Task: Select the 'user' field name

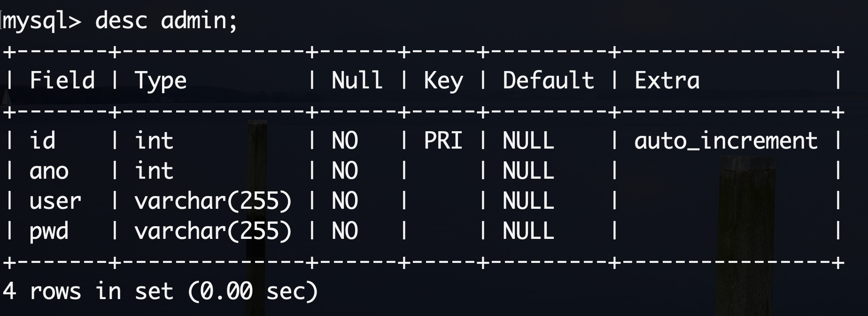Action: [55, 201]
